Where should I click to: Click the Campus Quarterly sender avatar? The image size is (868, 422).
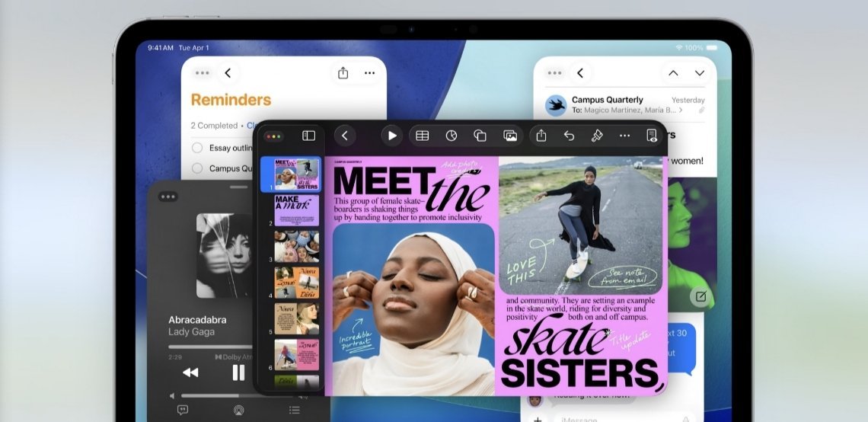[x=556, y=105]
